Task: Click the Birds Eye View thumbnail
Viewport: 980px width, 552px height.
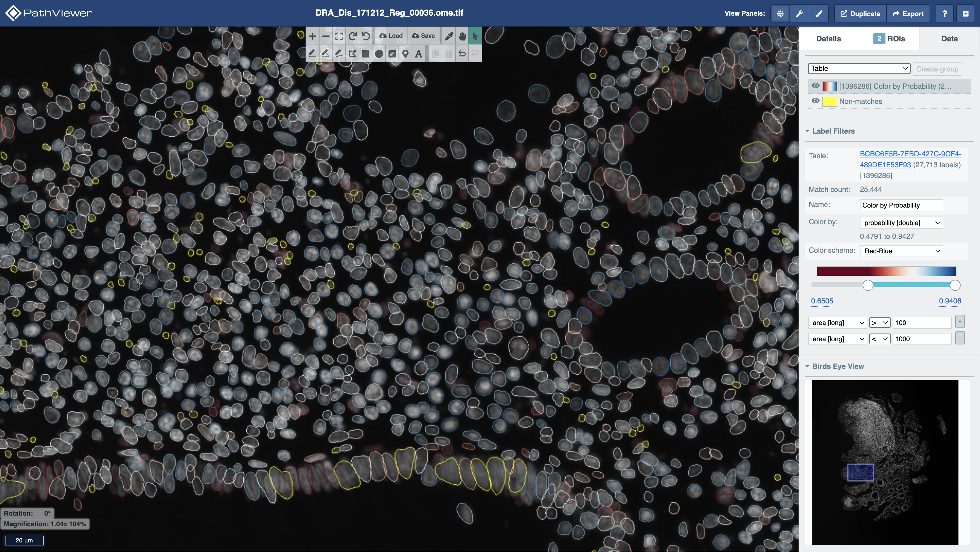Action: point(885,462)
